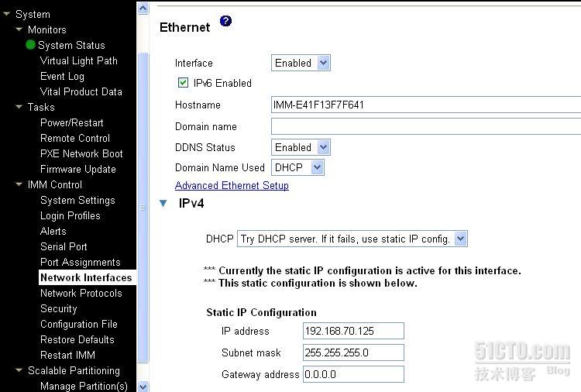The image size is (581, 392).
Task: Click the green System Status indicator icon
Action: coord(31,45)
